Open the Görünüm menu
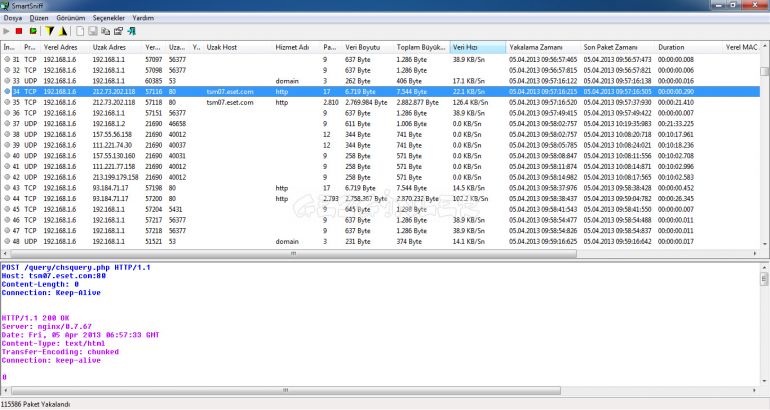The image size is (770, 410). 71,18
